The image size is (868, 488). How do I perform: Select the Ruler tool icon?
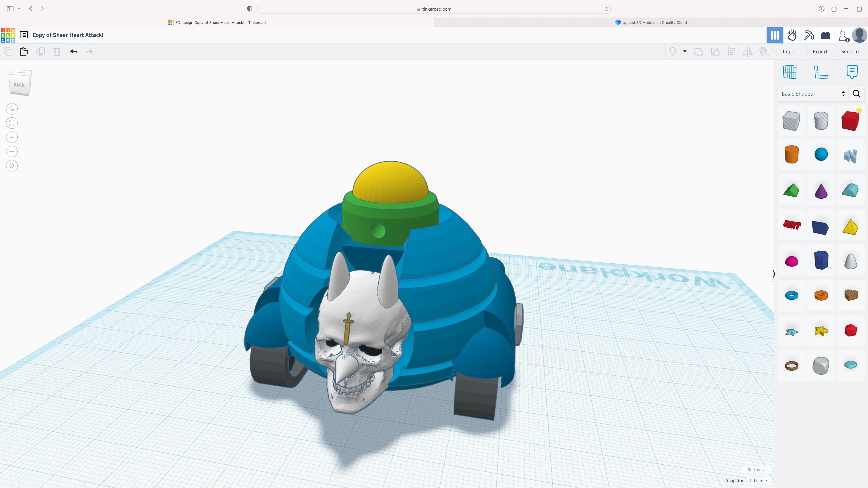click(821, 72)
